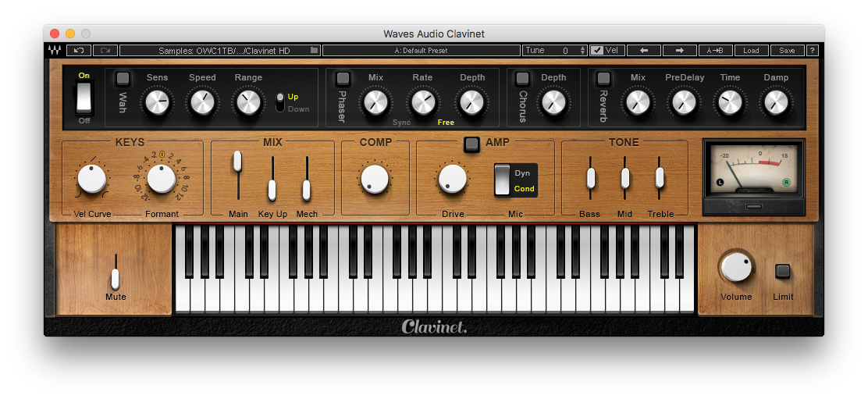868x399 pixels.
Task: Enable the Reverb effect button
Action: click(x=604, y=79)
